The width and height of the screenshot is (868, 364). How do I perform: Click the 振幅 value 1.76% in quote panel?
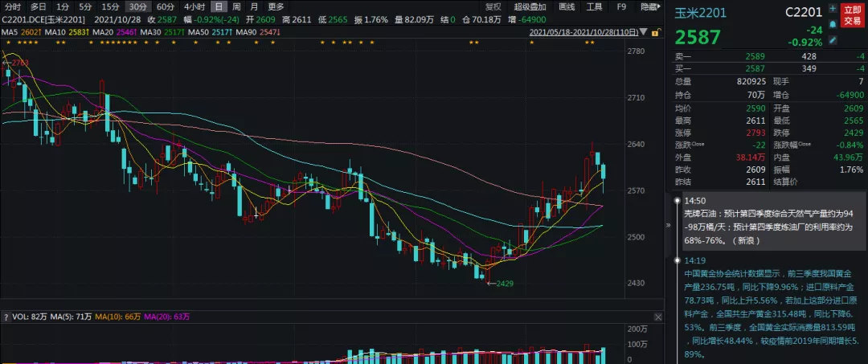click(853, 170)
